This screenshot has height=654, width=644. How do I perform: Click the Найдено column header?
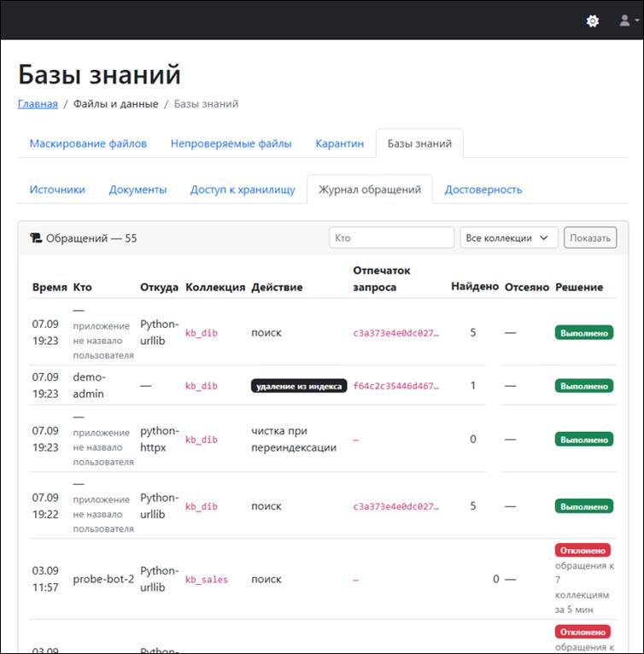click(x=475, y=286)
